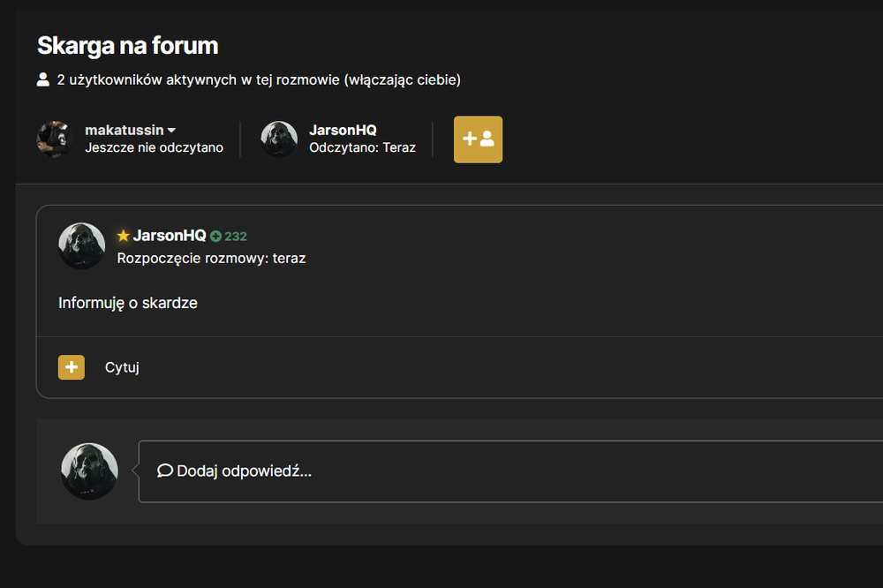Click the users icon beside active participants count

[42, 79]
